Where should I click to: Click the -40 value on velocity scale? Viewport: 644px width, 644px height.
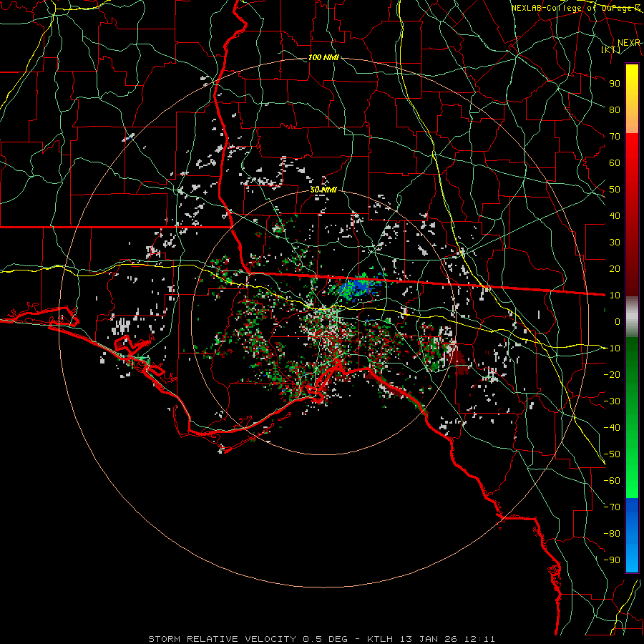[x=612, y=428]
